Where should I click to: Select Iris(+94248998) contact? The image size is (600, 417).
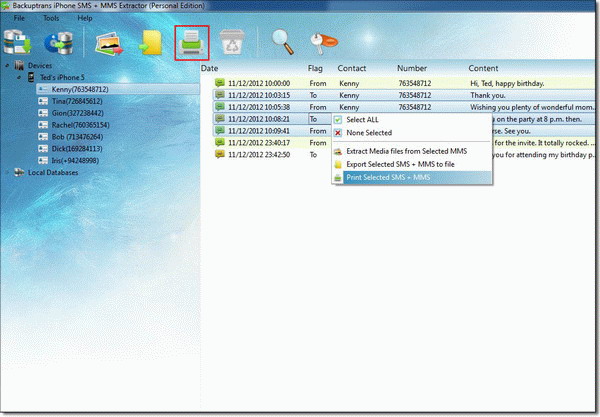click(x=75, y=160)
